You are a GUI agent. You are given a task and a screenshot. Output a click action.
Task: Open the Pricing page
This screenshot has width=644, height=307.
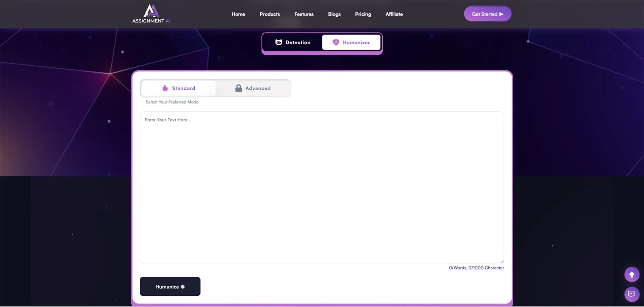363,14
